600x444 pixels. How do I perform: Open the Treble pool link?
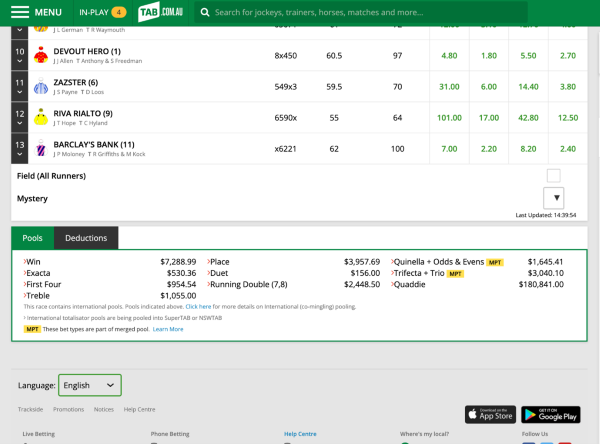point(37,295)
